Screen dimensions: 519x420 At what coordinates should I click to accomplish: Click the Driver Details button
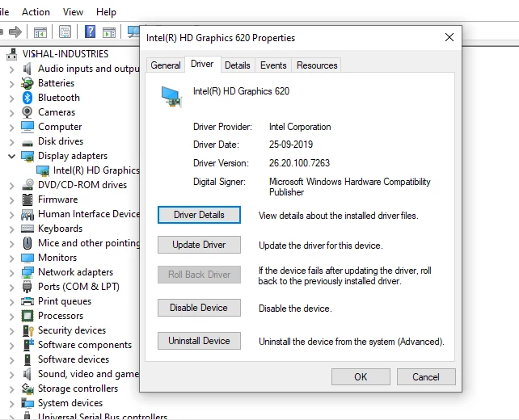[199, 215]
